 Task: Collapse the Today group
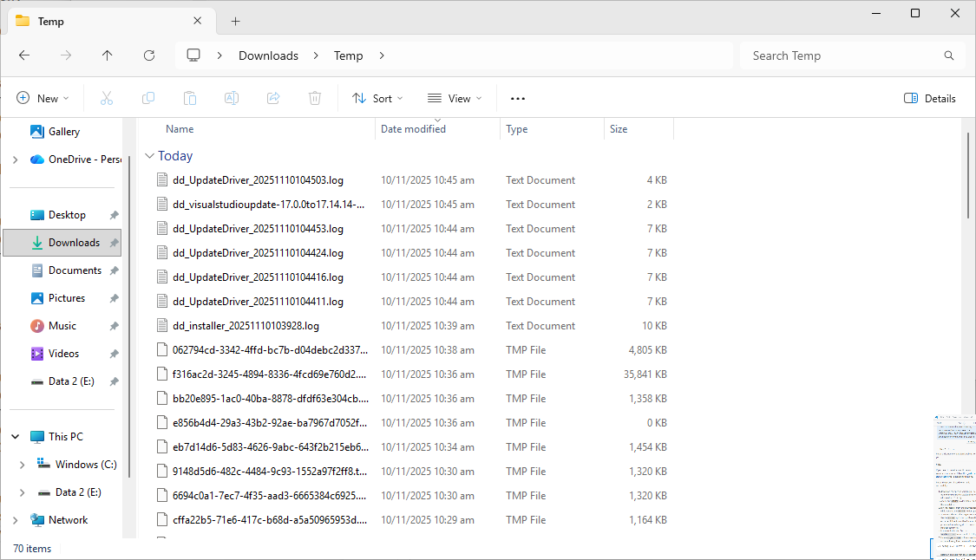click(149, 155)
